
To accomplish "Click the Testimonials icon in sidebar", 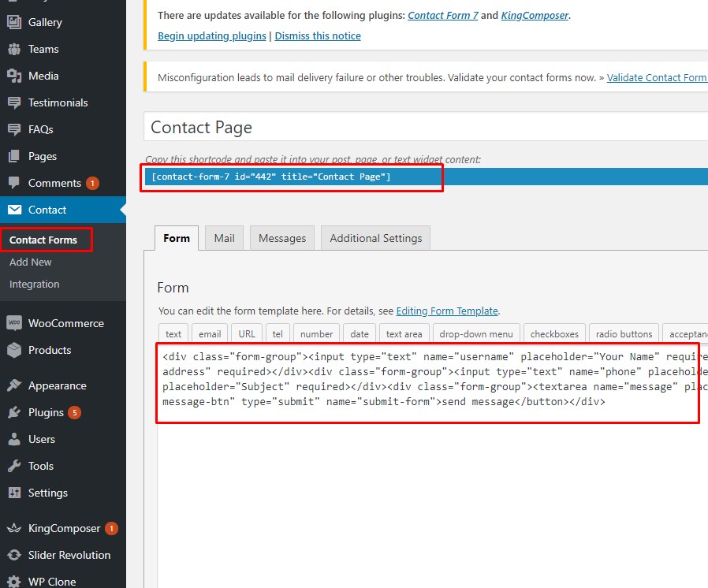I will click(x=14, y=102).
